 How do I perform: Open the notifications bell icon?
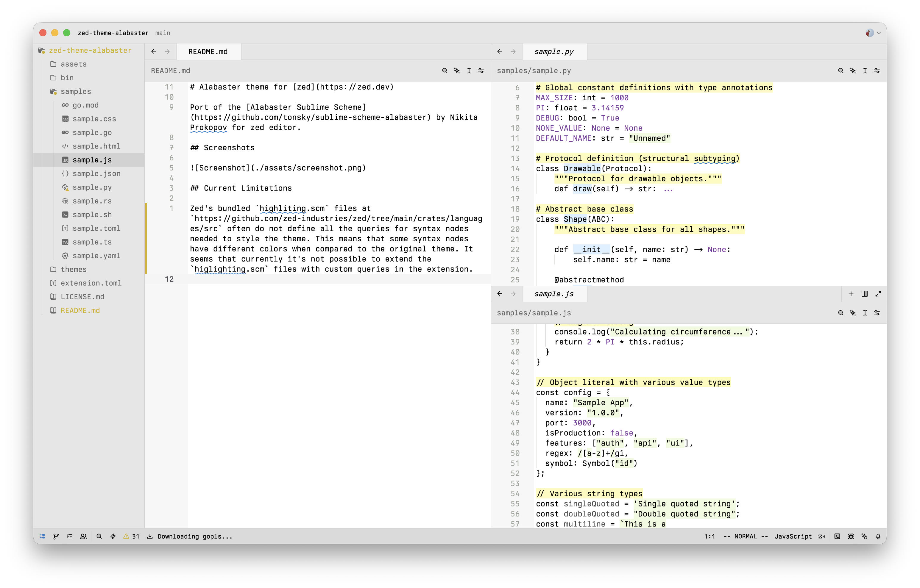(x=878, y=536)
